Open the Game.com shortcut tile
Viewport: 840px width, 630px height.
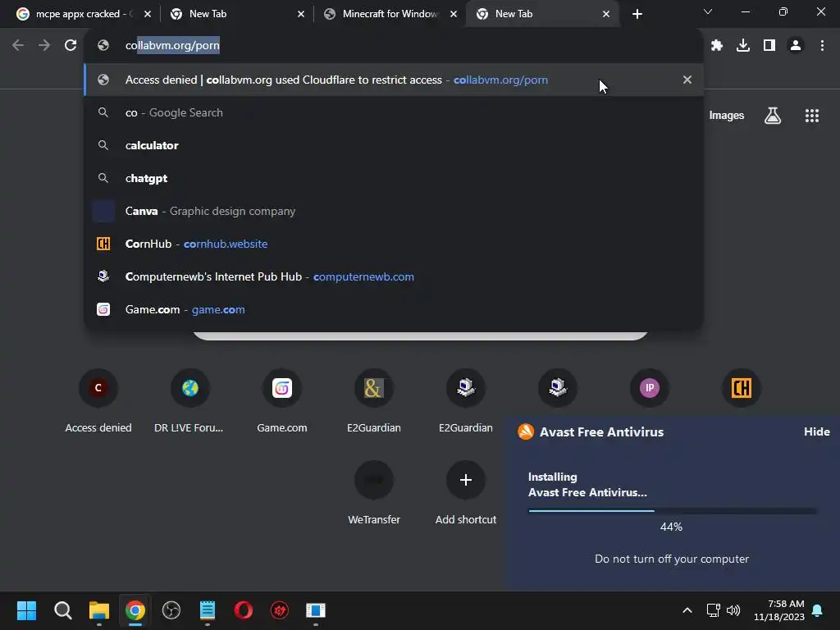click(x=282, y=401)
